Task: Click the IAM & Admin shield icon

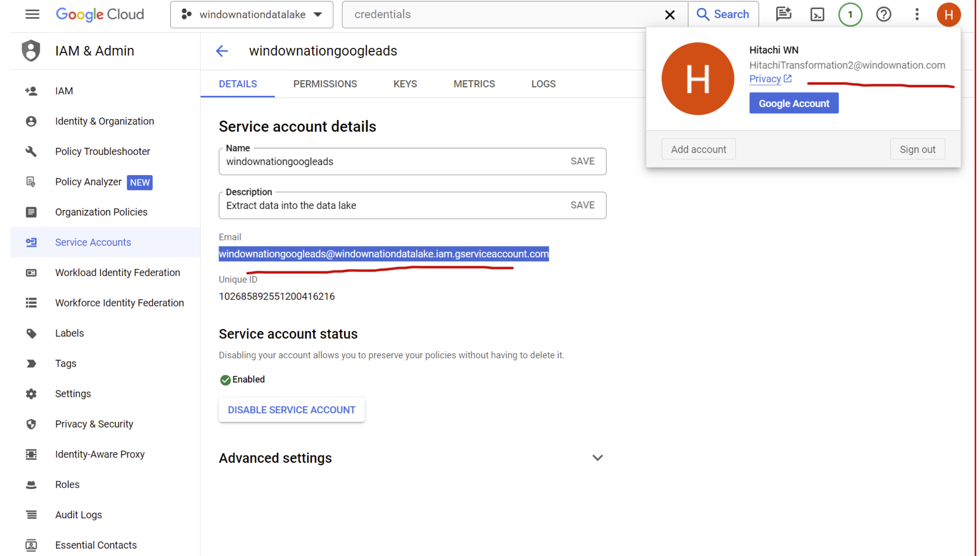Action: [x=31, y=50]
